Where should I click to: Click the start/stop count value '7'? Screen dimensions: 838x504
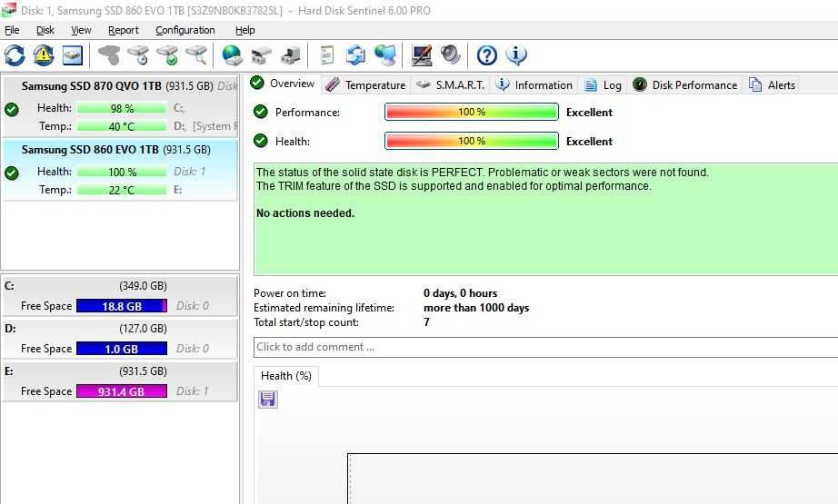coord(426,322)
